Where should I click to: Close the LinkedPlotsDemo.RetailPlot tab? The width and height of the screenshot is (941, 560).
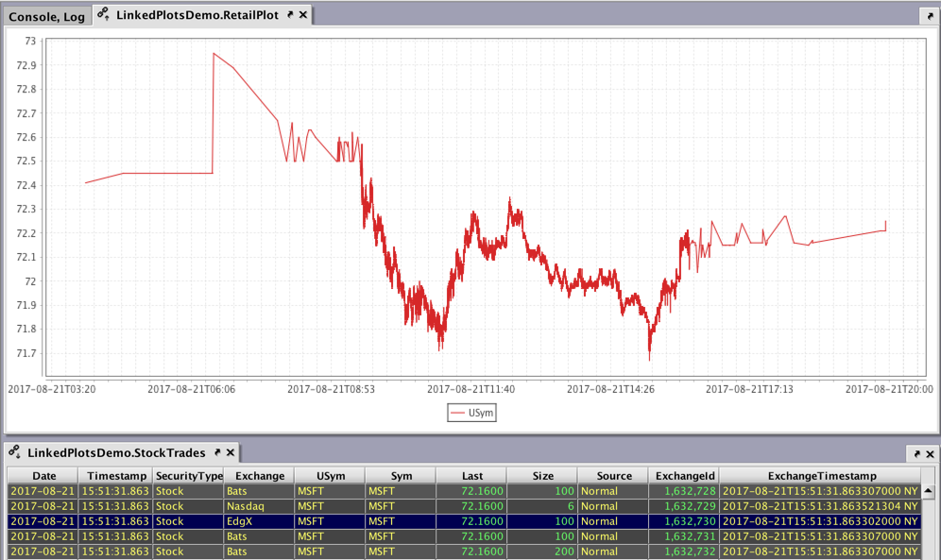click(x=302, y=16)
